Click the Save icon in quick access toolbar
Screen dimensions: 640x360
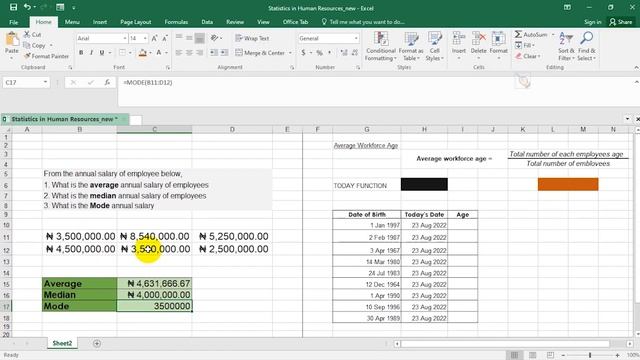coord(13,7)
